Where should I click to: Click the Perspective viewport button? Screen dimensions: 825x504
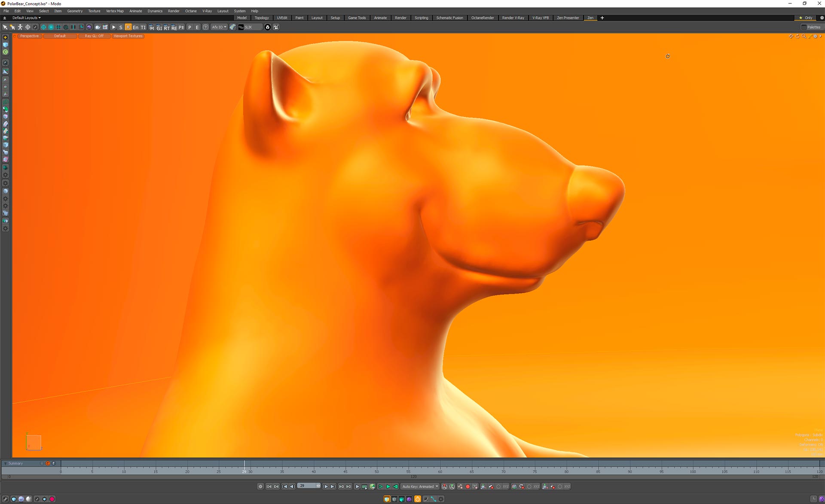click(29, 36)
